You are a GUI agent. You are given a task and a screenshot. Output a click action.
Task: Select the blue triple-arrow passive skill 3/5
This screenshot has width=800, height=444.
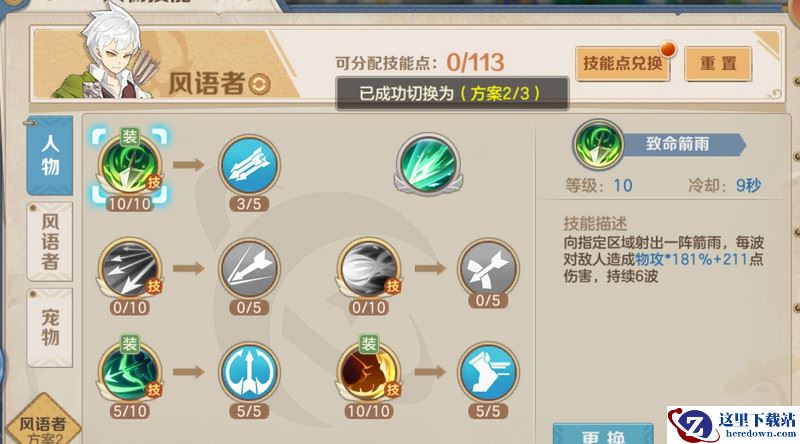(x=249, y=165)
